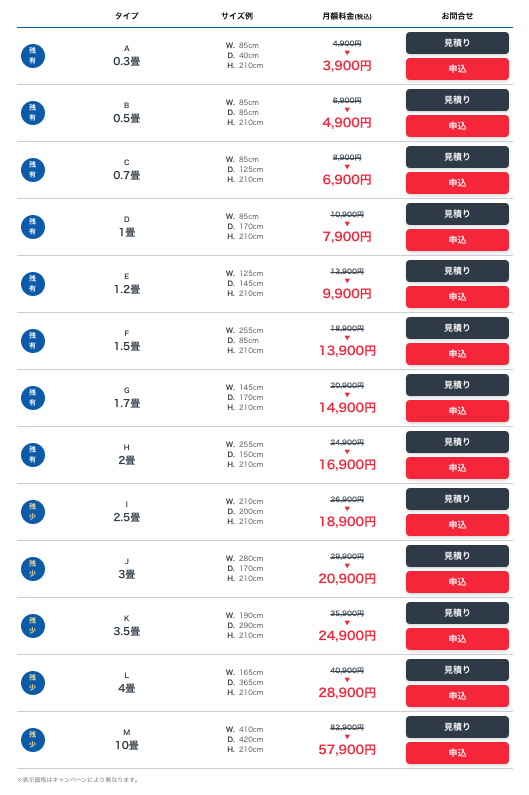The image size is (529, 795).
Task: Request 見積り for type K 3.5畳
Action: 457,613
